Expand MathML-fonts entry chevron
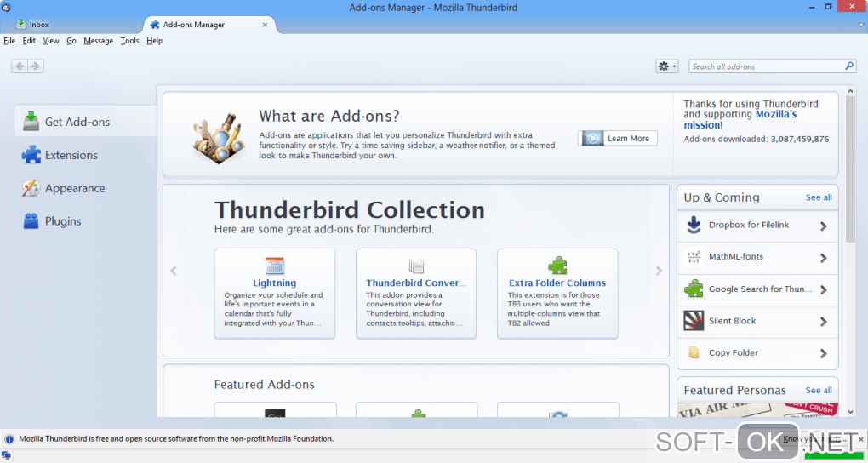 (x=824, y=258)
